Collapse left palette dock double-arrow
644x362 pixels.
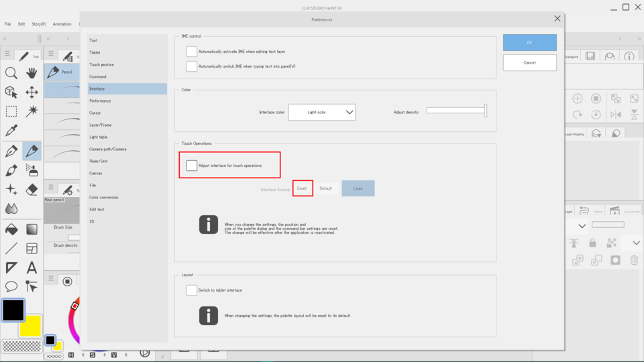click(5, 39)
